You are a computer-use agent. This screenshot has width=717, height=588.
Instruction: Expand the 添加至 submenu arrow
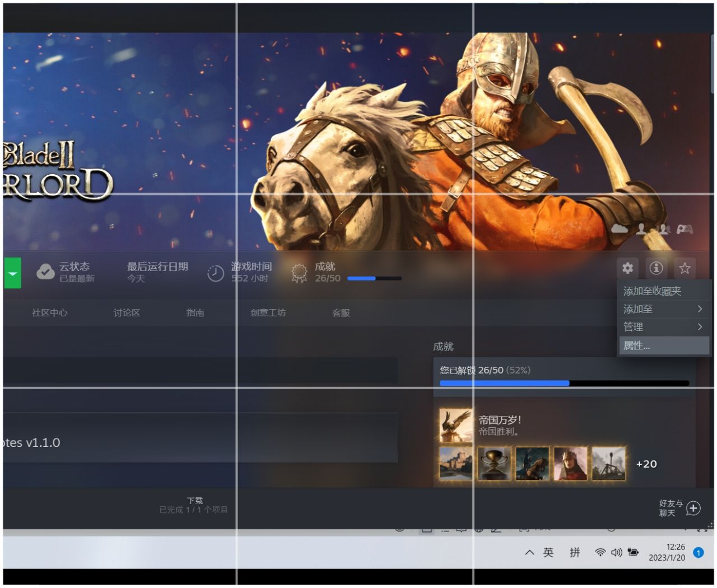pyautogui.click(x=700, y=309)
